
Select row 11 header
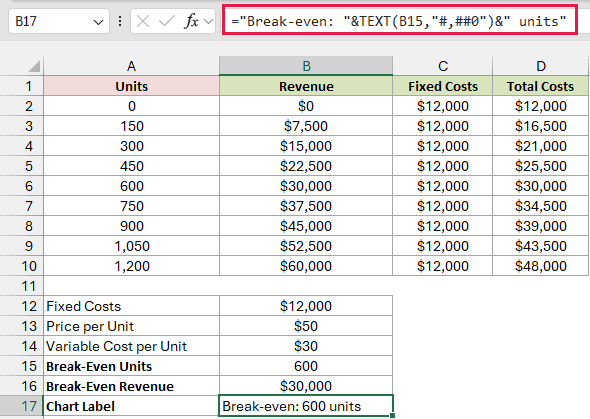tap(22, 286)
